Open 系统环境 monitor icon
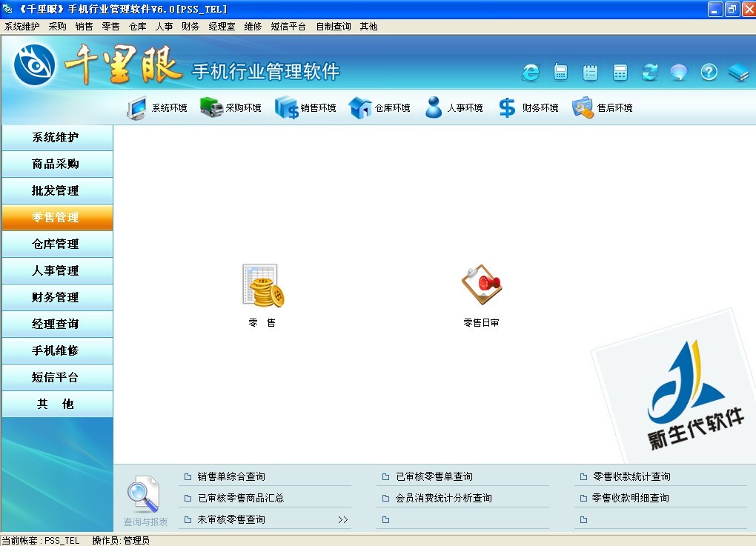This screenshot has height=546, width=756. click(137, 107)
